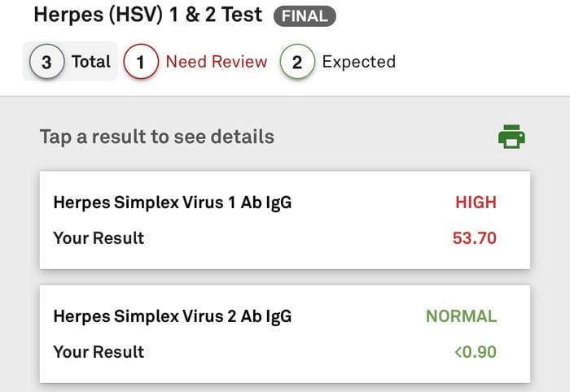The height and width of the screenshot is (392, 570).
Task: Click the Expected label text
Action: tap(359, 62)
